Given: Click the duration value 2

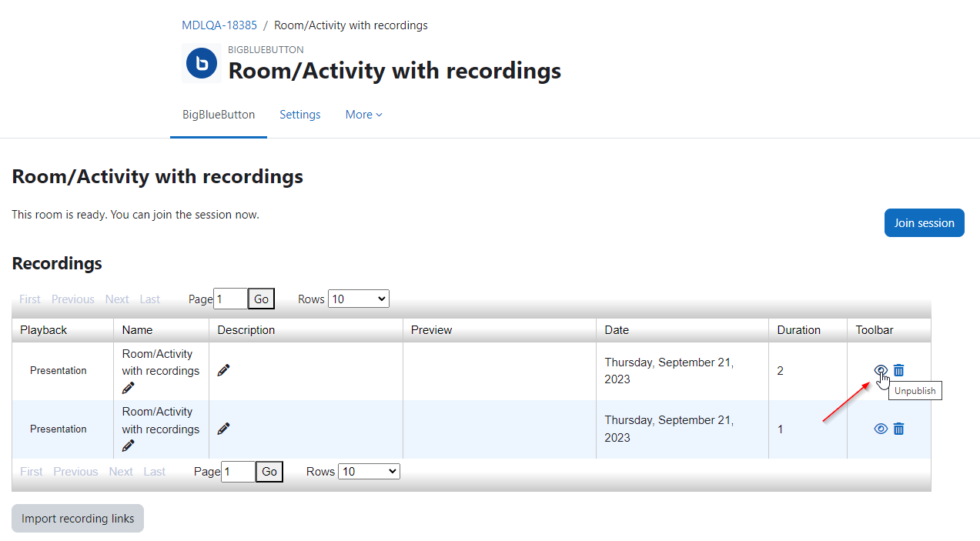Looking at the screenshot, I should [780, 371].
